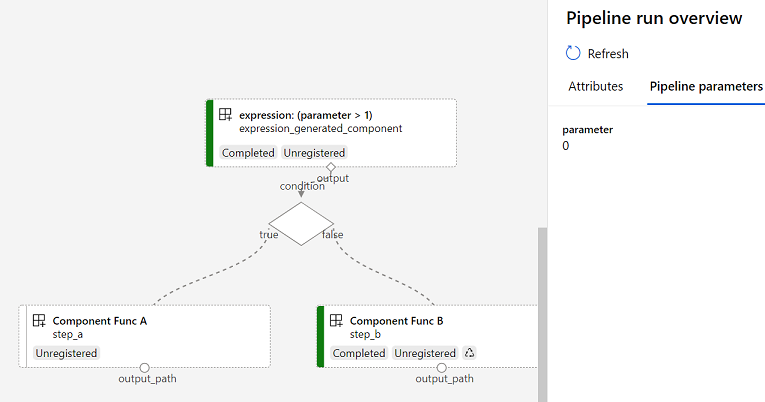The height and width of the screenshot is (402, 765).
Task: Switch to the Attributes tab
Action: click(x=595, y=86)
